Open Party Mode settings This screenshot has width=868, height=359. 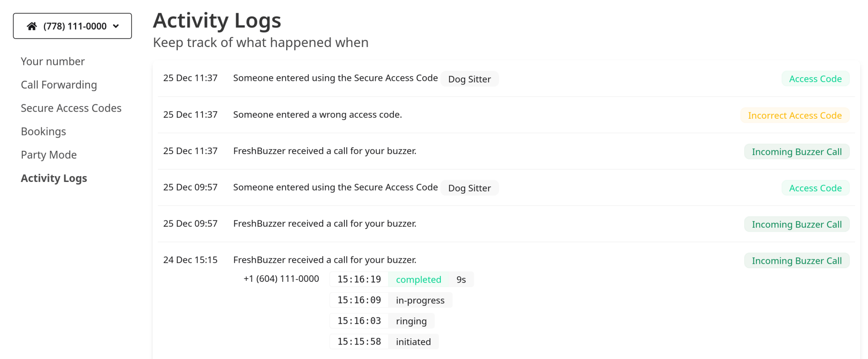[49, 155]
